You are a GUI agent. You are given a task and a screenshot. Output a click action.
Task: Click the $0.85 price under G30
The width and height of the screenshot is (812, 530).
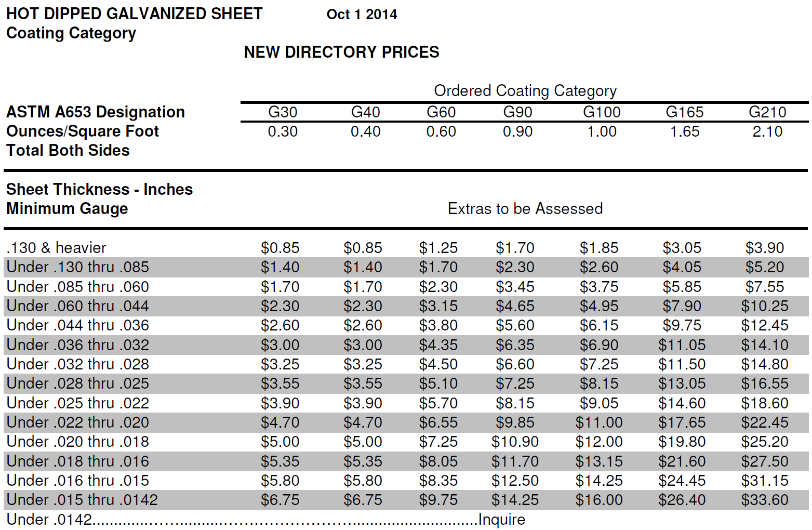280,248
